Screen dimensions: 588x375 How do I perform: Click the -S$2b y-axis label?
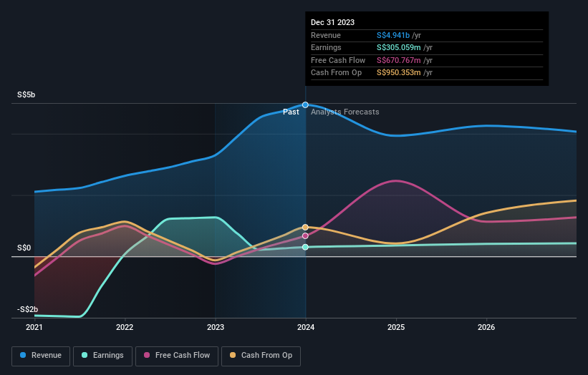[x=27, y=309]
